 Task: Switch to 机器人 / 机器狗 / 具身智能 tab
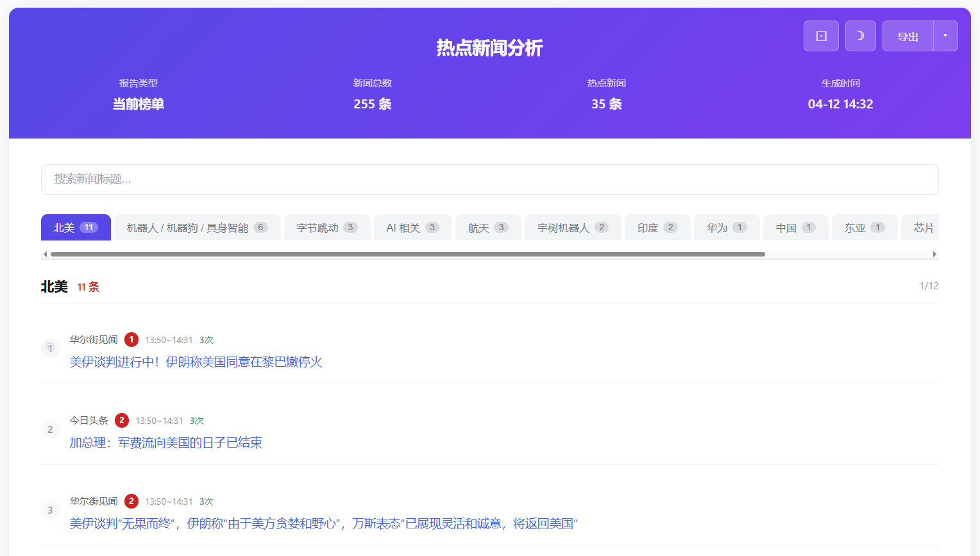point(197,228)
